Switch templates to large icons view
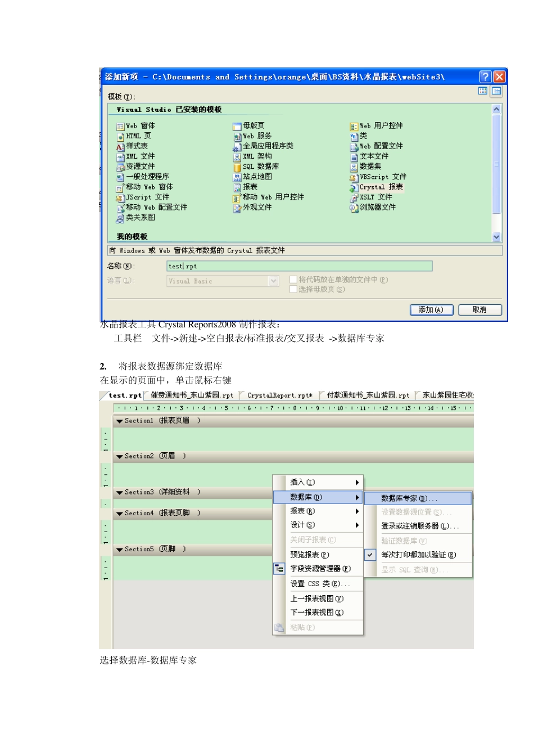 point(483,91)
